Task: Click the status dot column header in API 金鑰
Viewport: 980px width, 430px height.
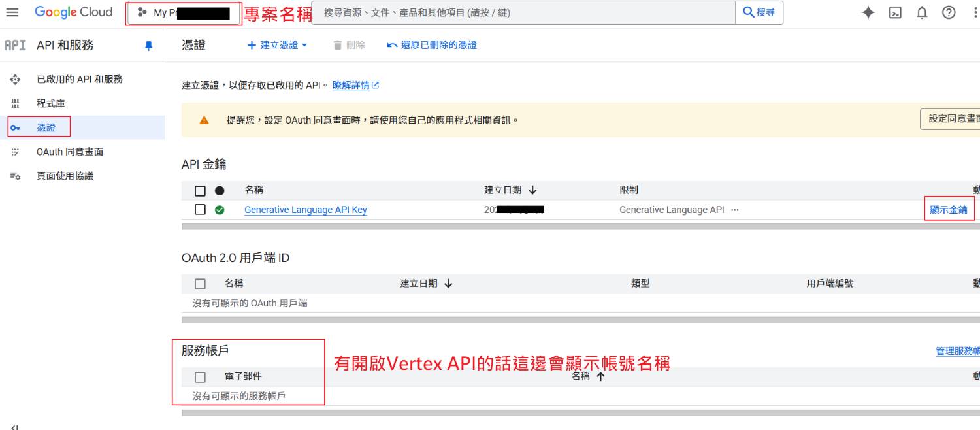Action: (x=220, y=190)
